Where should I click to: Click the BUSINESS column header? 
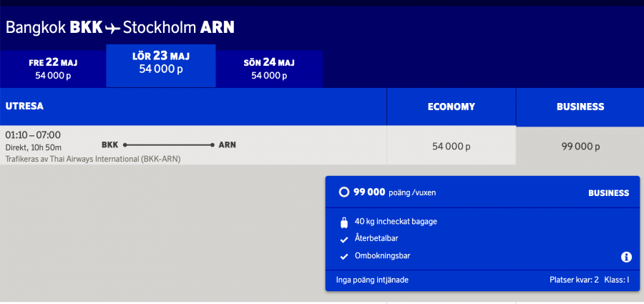(x=580, y=107)
